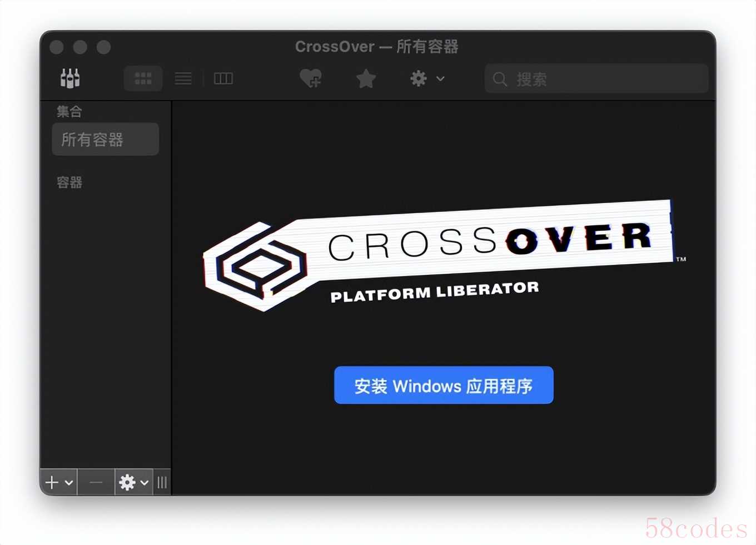The height and width of the screenshot is (545, 756).
Task: Zoom the CrossOver window
Action: click(x=103, y=47)
